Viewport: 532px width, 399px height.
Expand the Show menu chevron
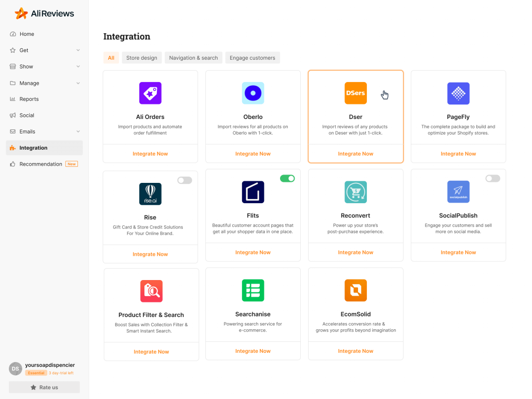click(78, 66)
